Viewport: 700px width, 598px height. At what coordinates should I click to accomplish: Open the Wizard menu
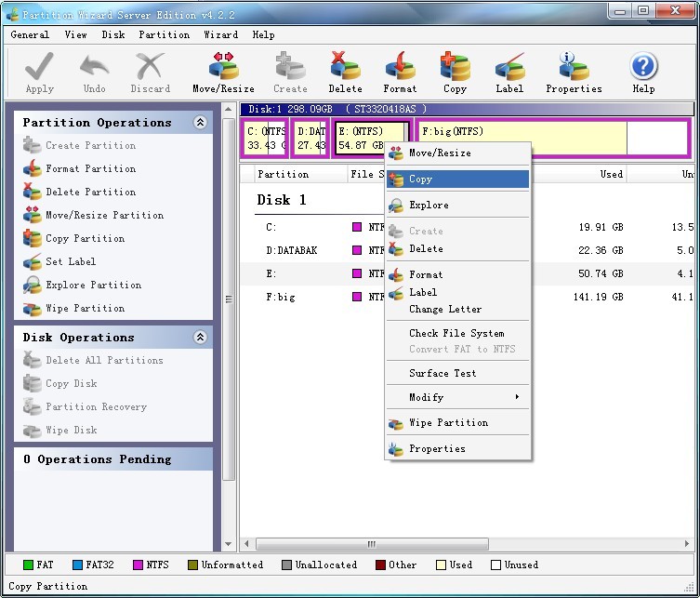(x=220, y=34)
